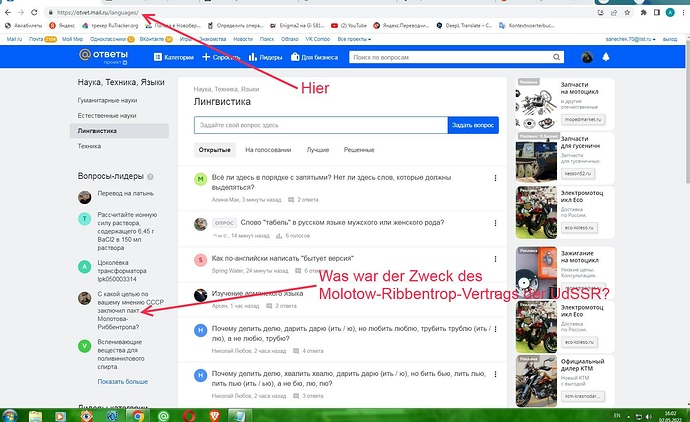Click the Windows Start button
Image resolution: width=690 pixels, height=422 pixels.
pyautogui.click(x=9, y=415)
